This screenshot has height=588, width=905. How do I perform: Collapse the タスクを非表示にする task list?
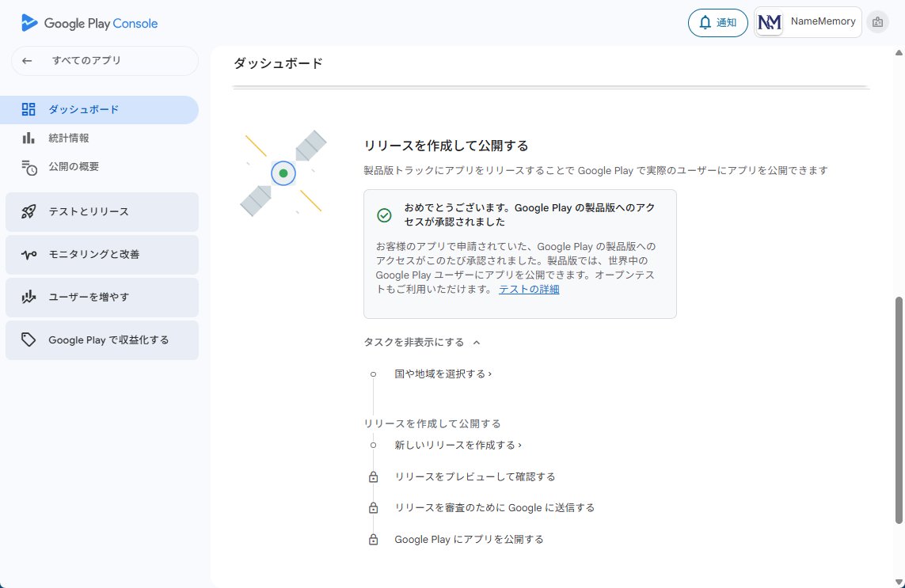pyautogui.click(x=422, y=342)
